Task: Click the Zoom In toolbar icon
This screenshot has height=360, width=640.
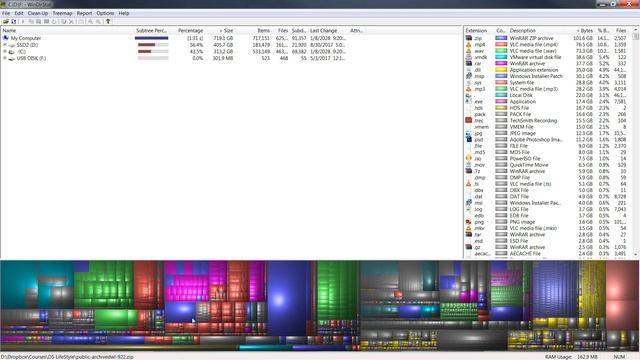Action: pos(91,22)
